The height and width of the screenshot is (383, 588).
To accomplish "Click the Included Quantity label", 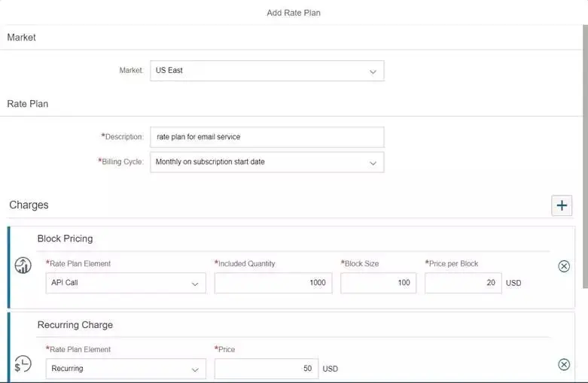I will [245, 264].
